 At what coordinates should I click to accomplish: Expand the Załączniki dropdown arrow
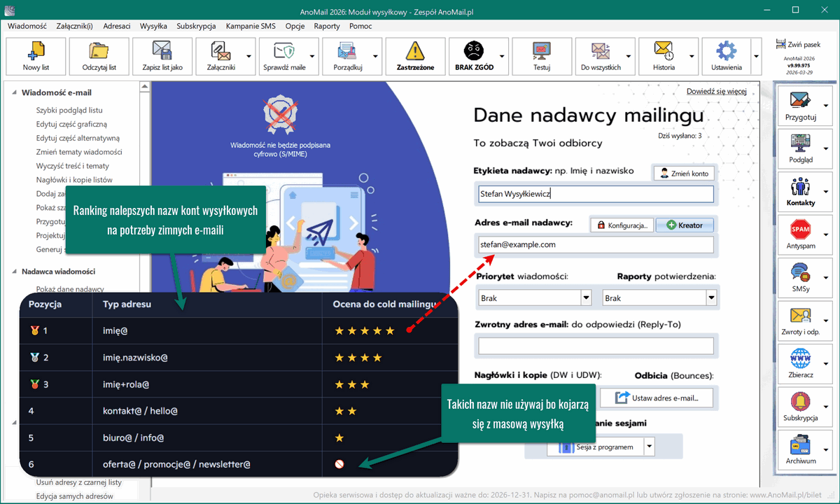250,56
